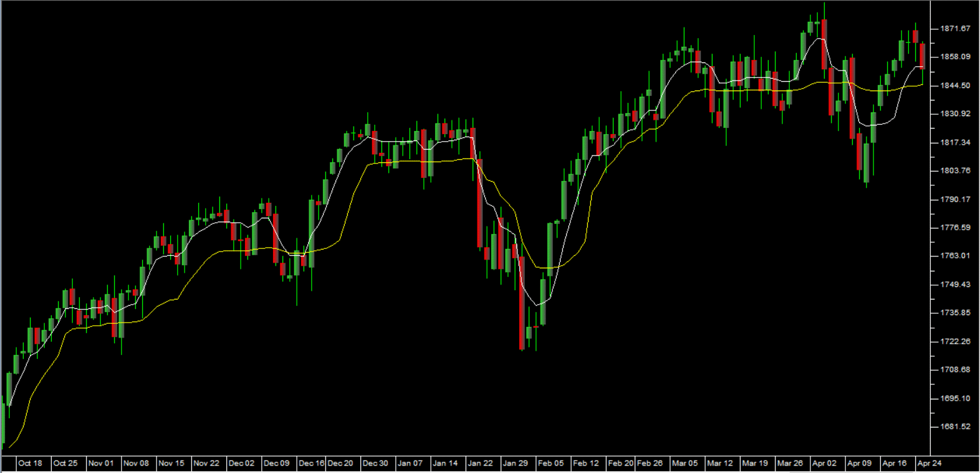980x473 pixels.
Task: Click the Mar 05 date label
Action: [x=685, y=463]
